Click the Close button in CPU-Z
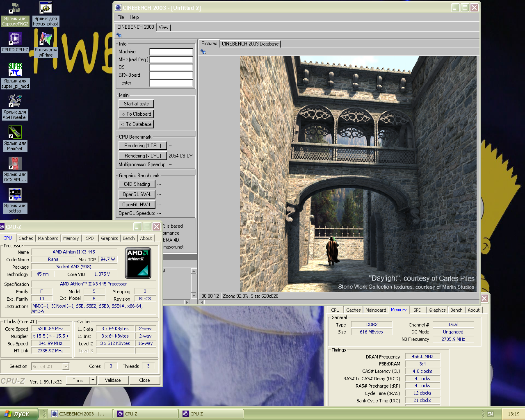 click(144, 380)
